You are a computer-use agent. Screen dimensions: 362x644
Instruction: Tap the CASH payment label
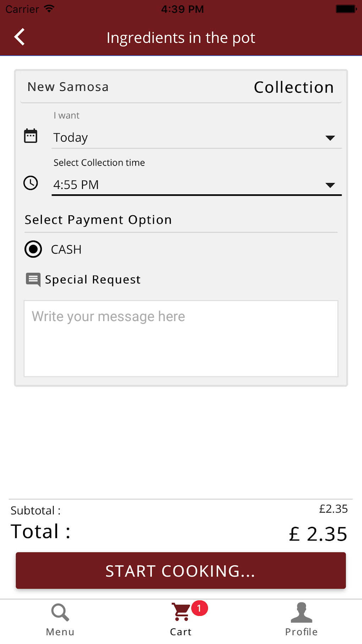(x=66, y=249)
